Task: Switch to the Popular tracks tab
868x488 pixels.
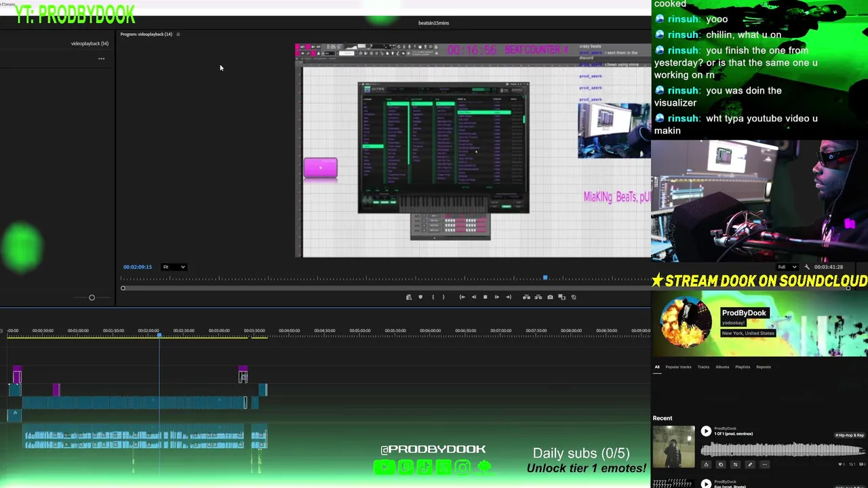Action: click(678, 367)
